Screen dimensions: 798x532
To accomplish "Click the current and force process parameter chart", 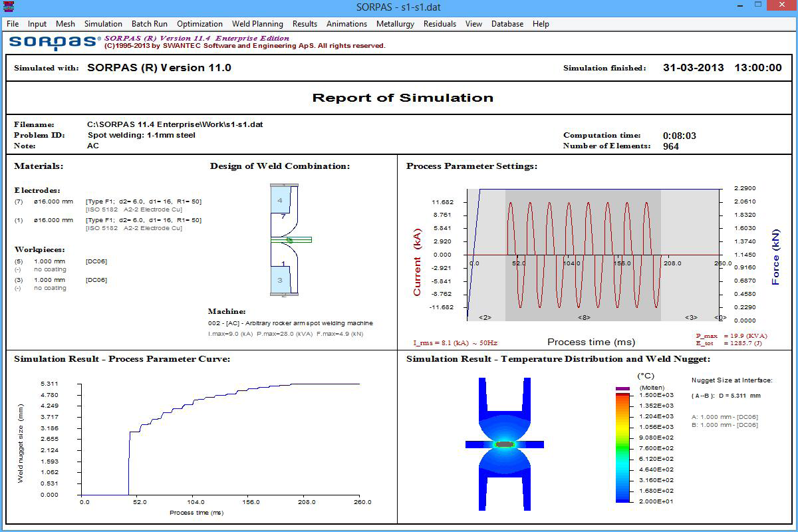I will pyautogui.click(x=594, y=255).
